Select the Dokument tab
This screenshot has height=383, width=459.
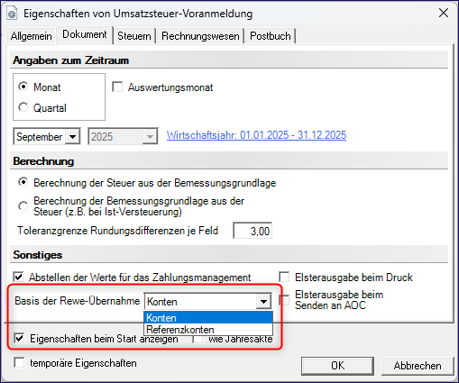pyautogui.click(x=84, y=34)
